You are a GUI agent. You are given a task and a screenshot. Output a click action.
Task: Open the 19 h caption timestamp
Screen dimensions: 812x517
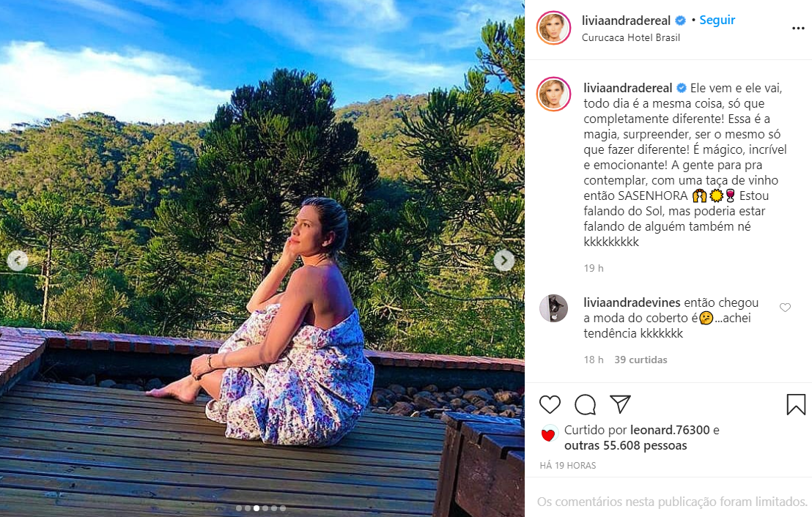tap(594, 268)
